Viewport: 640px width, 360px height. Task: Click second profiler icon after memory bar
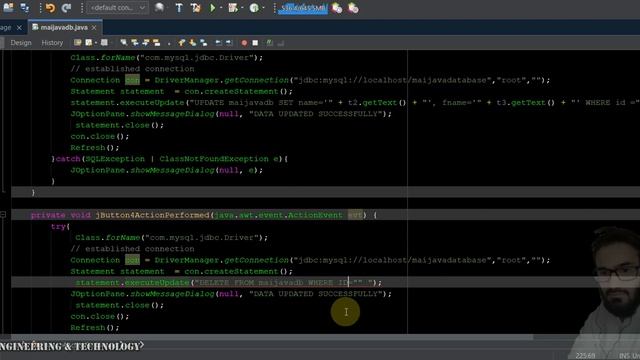(x=353, y=8)
